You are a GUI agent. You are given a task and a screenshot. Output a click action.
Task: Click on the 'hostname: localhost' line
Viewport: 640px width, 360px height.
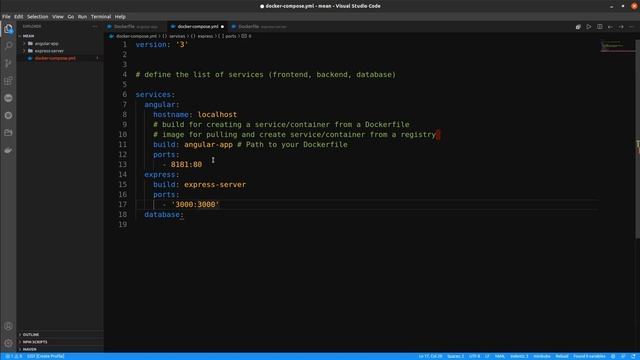click(x=195, y=115)
